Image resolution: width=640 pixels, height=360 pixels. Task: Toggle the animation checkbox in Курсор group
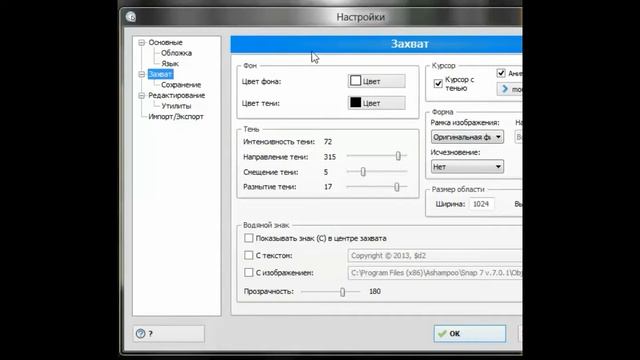tap(501, 73)
